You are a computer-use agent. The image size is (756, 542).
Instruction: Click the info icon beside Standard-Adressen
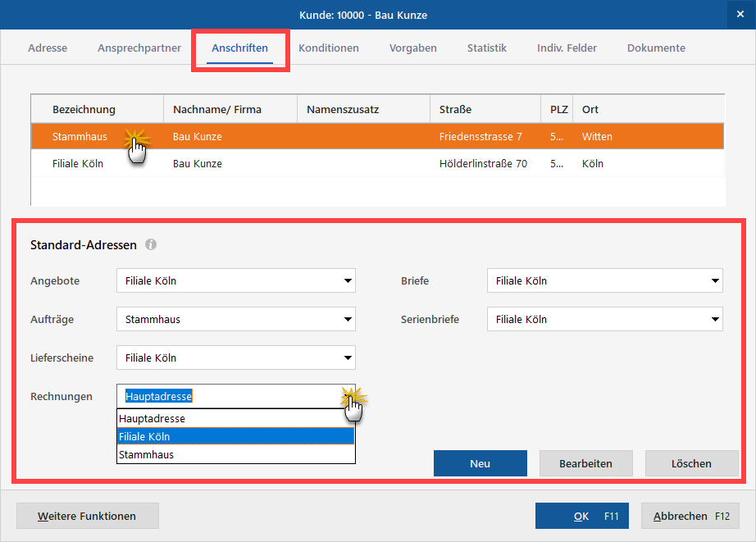[151, 244]
